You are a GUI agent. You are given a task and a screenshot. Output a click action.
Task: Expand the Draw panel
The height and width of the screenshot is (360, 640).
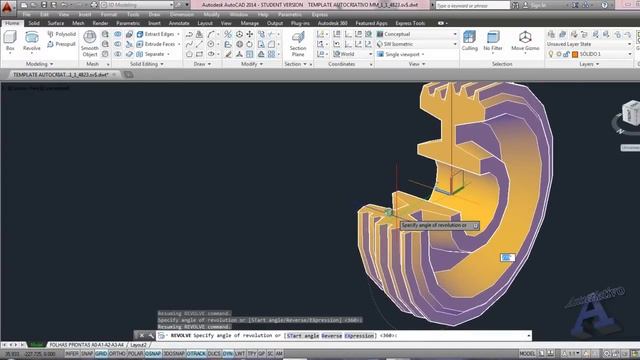click(202, 64)
